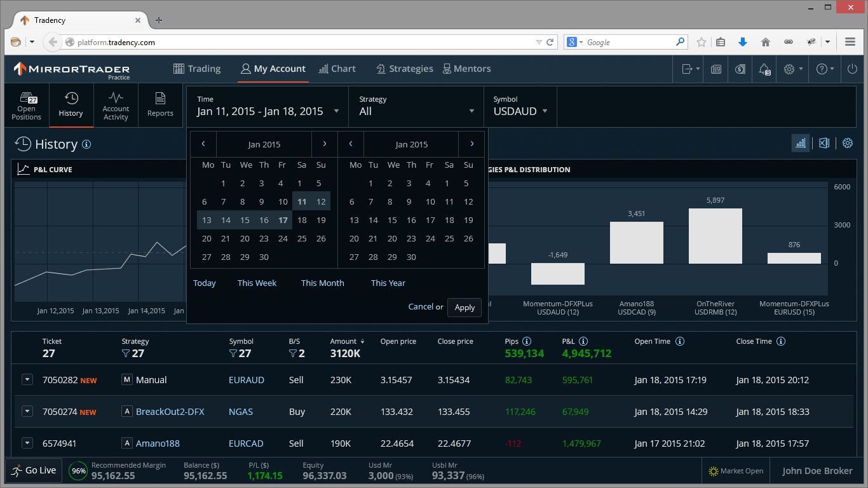The width and height of the screenshot is (868, 488).
Task: Open the browser downloads arrow icon
Action: pos(743,42)
